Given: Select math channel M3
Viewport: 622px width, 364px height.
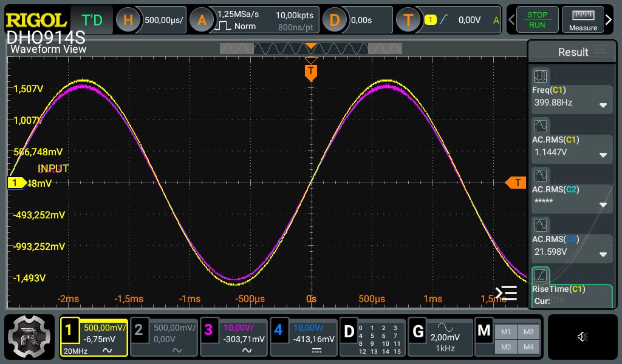Looking at the screenshot, I should pos(528,332).
